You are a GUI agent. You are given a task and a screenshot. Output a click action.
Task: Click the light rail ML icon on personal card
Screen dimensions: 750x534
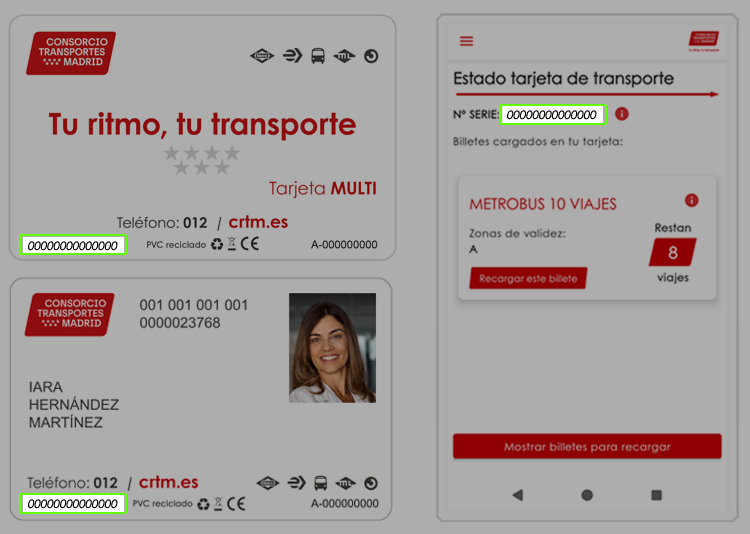click(x=346, y=483)
